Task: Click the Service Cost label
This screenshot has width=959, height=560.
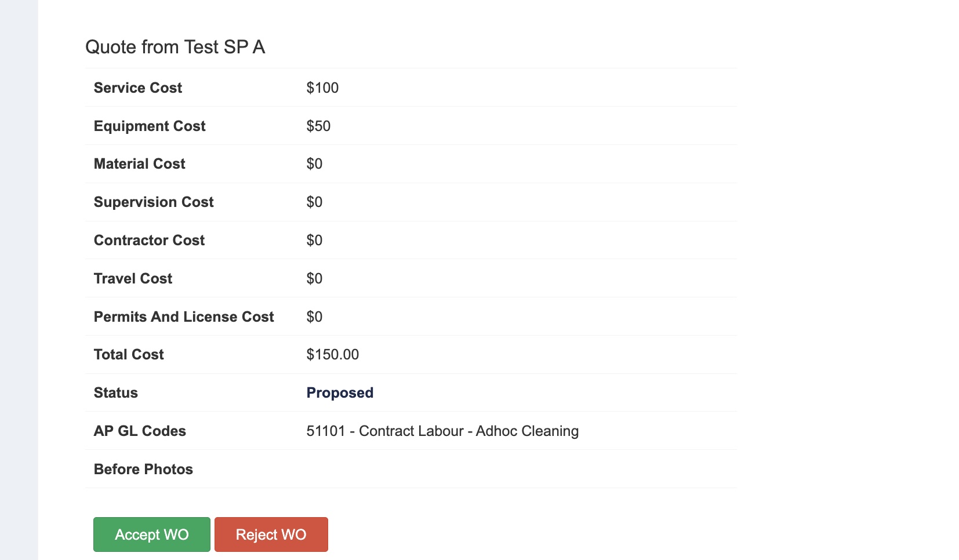Action: (x=138, y=88)
